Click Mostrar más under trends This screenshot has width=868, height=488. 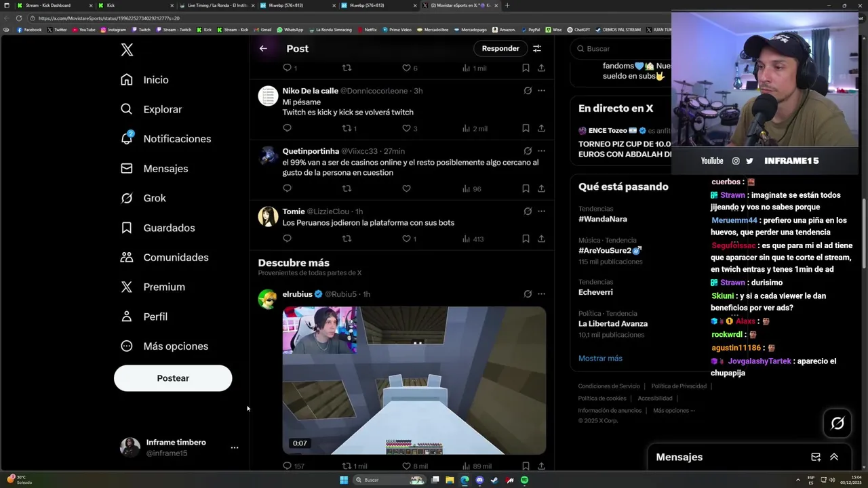(x=600, y=358)
